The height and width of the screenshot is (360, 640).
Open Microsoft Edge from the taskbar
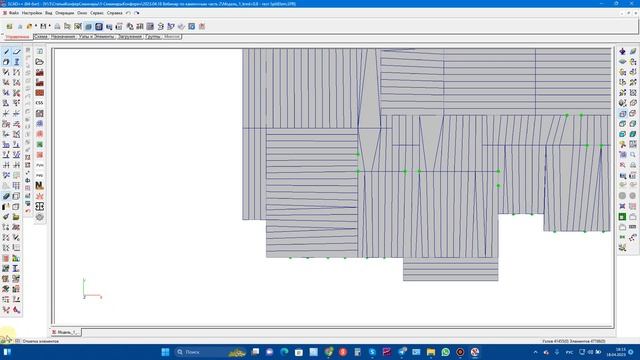click(x=284, y=352)
